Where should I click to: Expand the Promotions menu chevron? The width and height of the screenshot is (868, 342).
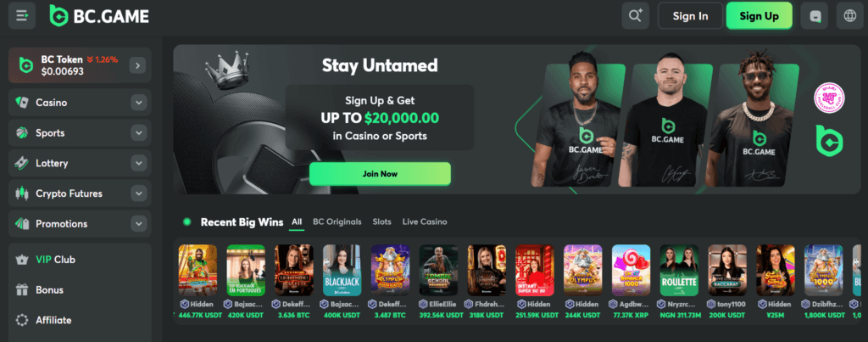point(138,224)
